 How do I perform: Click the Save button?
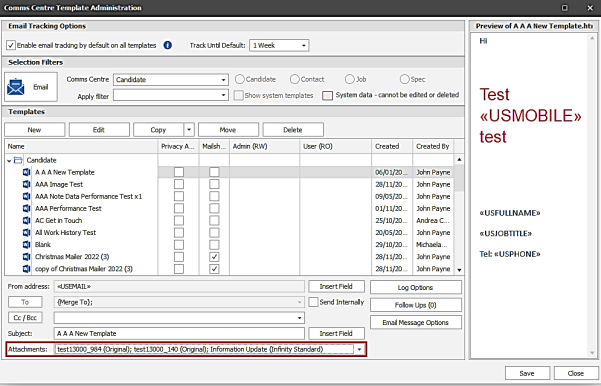tap(527, 373)
